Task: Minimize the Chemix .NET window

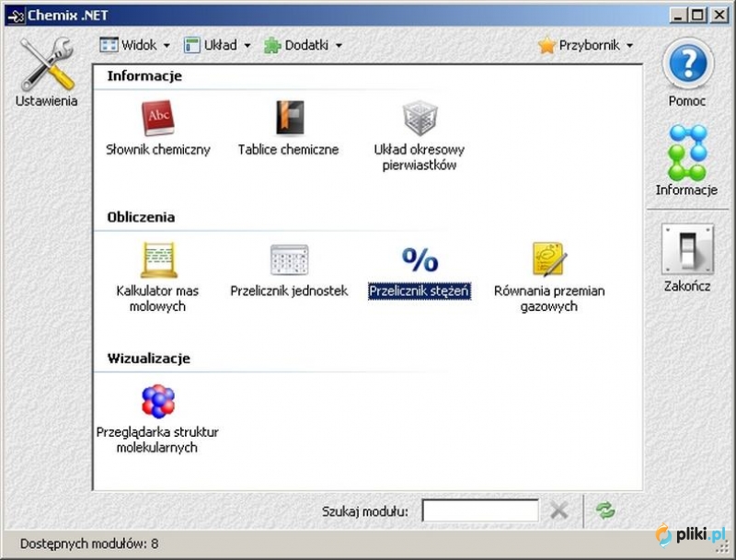Action: point(678,16)
